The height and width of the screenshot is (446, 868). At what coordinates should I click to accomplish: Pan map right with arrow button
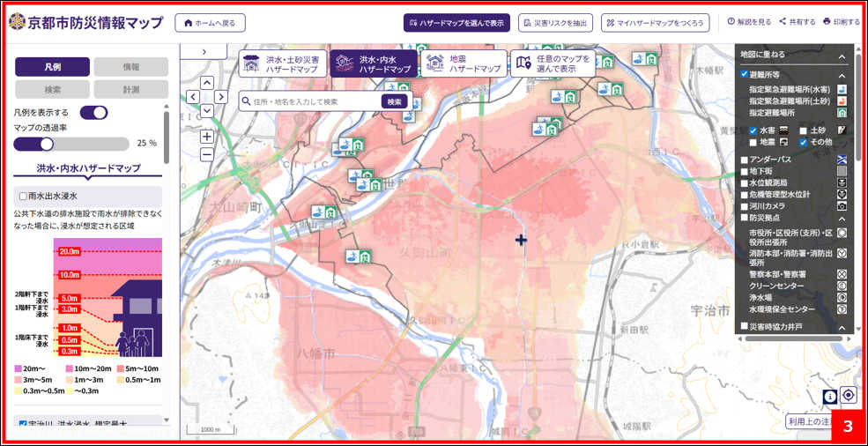point(221,97)
